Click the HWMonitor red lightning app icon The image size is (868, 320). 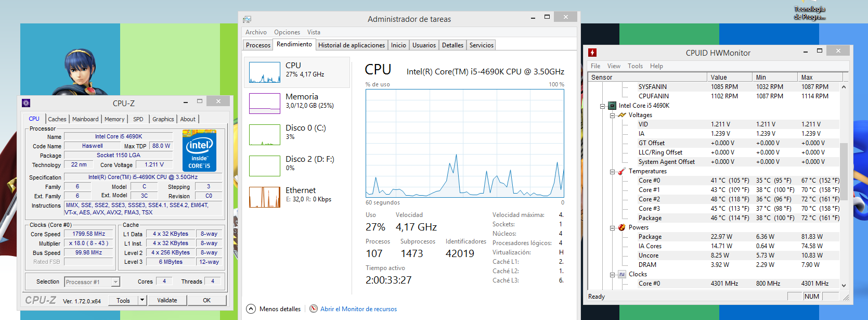point(592,53)
